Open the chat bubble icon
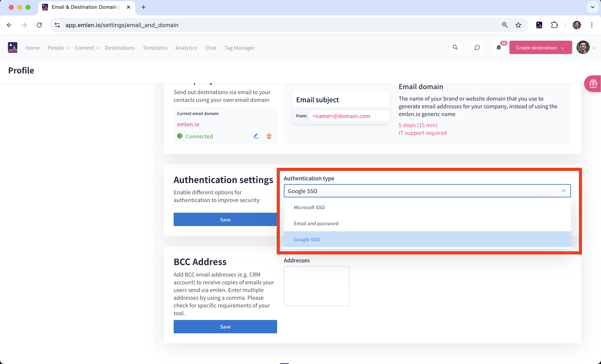The width and height of the screenshot is (601, 364). coord(477,48)
